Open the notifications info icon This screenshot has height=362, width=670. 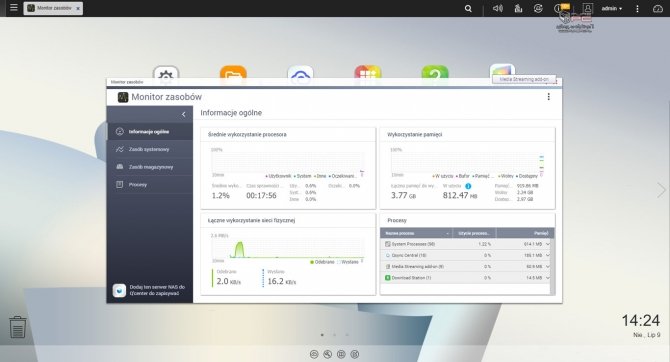click(558, 9)
